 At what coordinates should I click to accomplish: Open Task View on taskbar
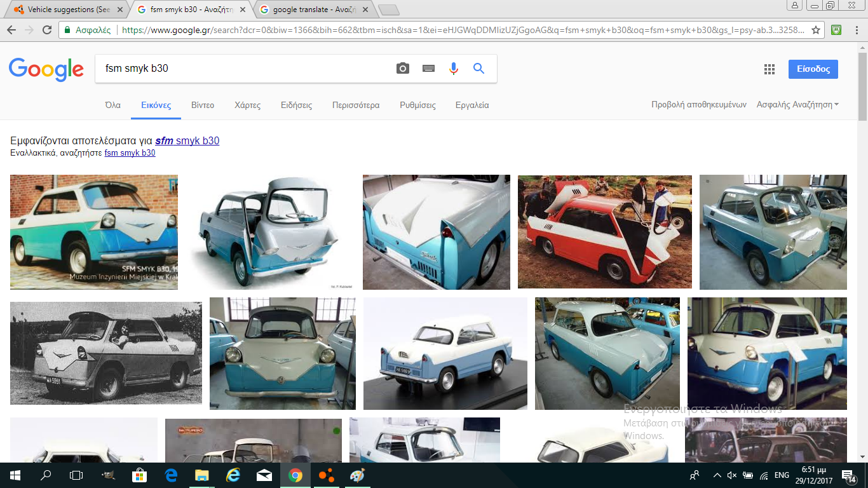point(76,475)
